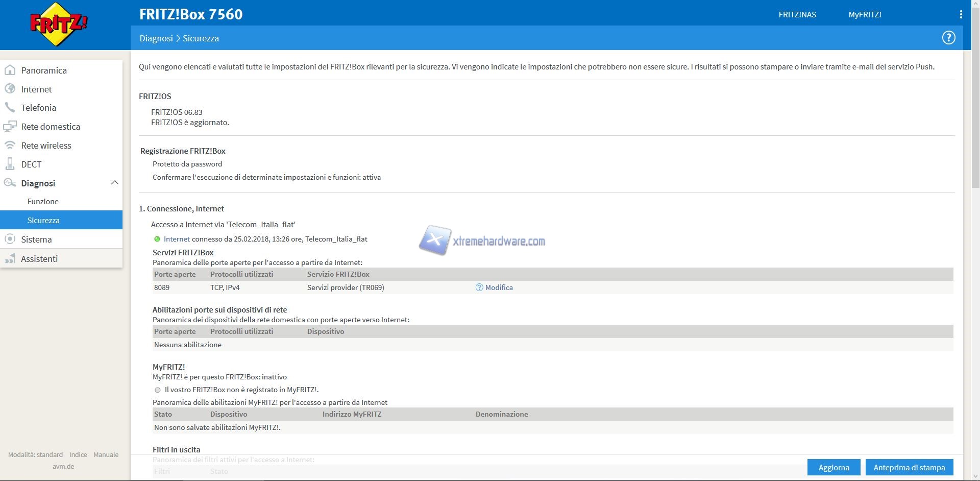The image size is (980, 481).
Task: Click the FRITZ! logo
Action: [x=59, y=24]
